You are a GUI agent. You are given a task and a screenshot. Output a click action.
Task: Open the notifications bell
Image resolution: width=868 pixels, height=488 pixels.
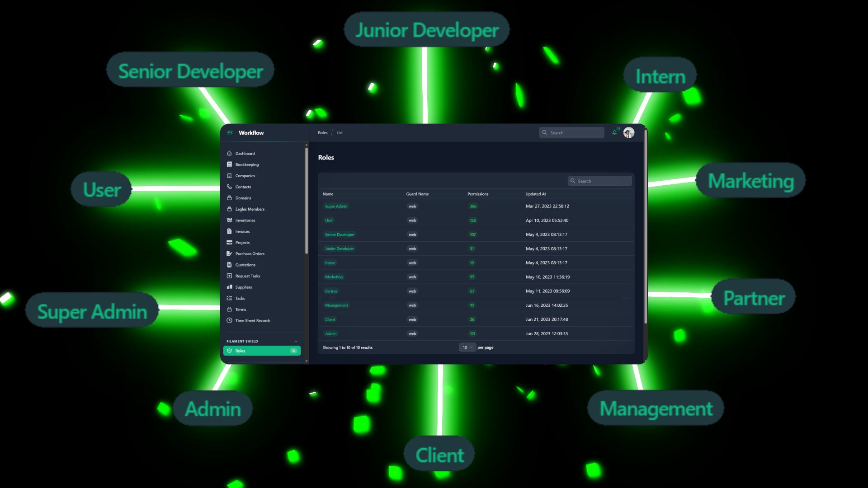pos(614,133)
